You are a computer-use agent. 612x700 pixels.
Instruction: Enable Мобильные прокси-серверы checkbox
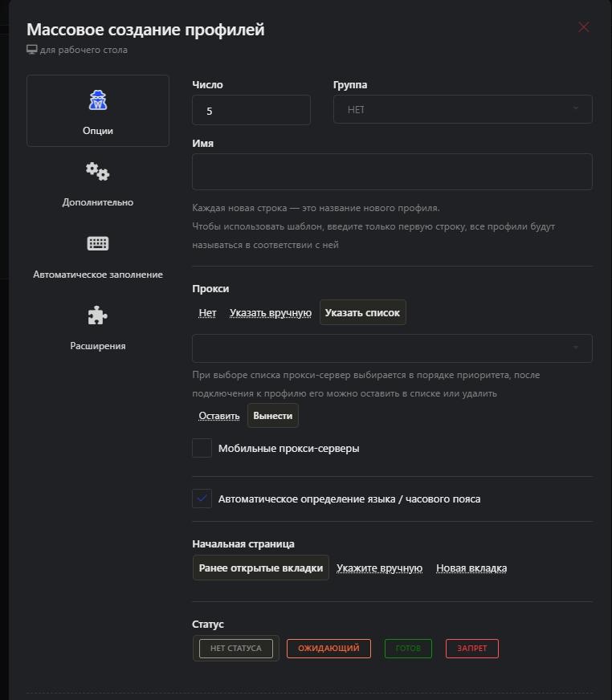(x=202, y=448)
